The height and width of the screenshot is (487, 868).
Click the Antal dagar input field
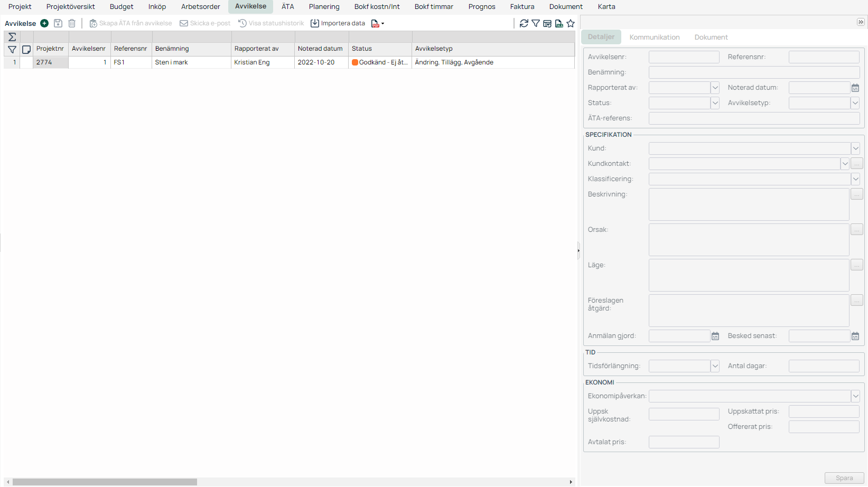coord(824,366)
